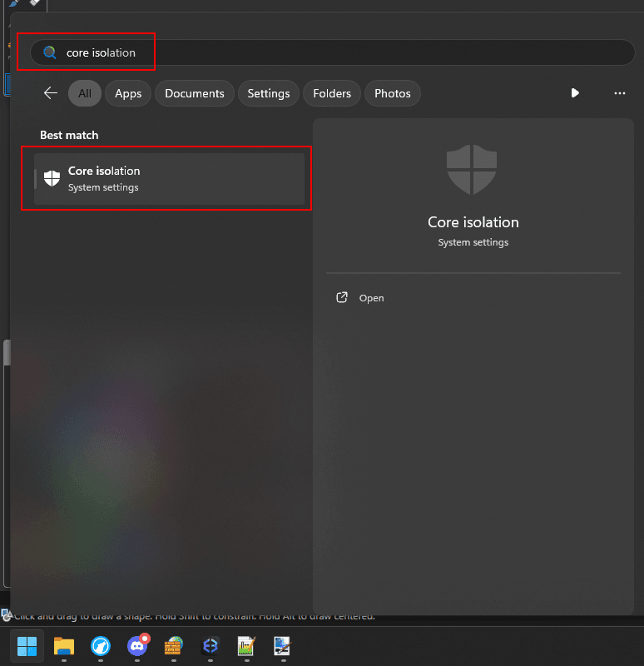Open the Core isolation best match result
Image resolution: width=644 pixels, height=666 pixels.
[170, 179]
